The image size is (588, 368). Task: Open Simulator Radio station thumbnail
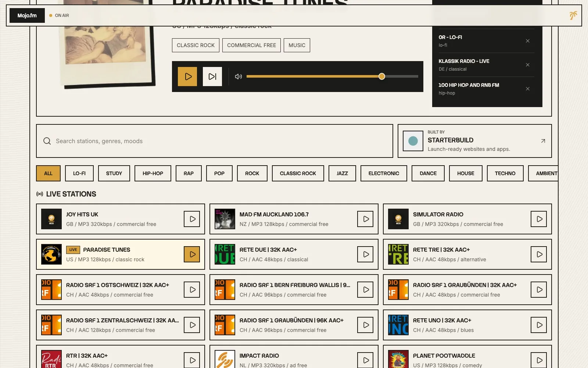click(398, 219)
